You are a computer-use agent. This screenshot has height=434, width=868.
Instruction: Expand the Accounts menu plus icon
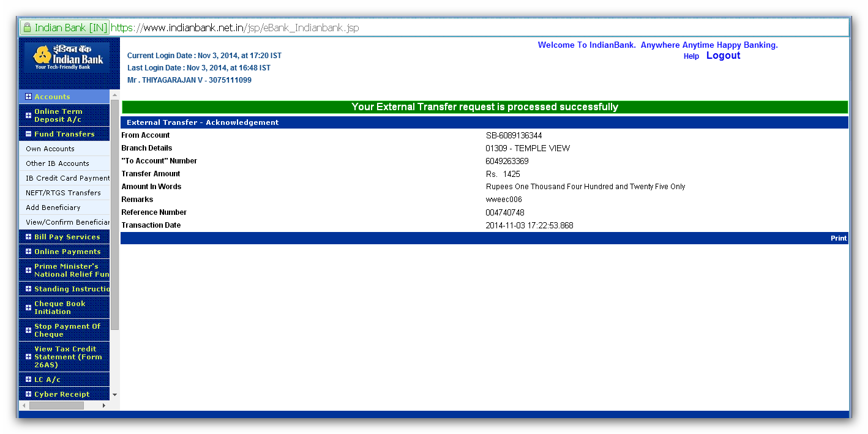tap(28, 97)
